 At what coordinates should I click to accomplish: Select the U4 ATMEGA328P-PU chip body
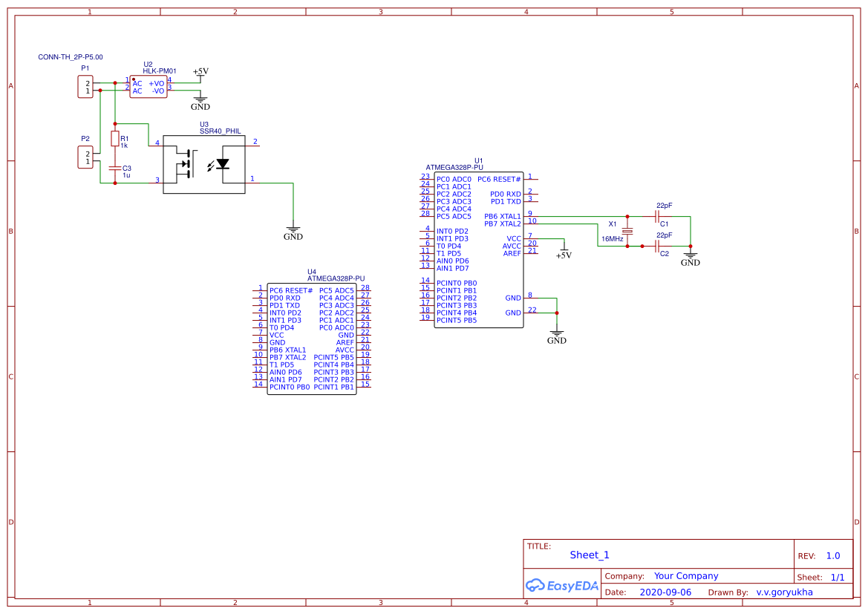tap(312, 339)
